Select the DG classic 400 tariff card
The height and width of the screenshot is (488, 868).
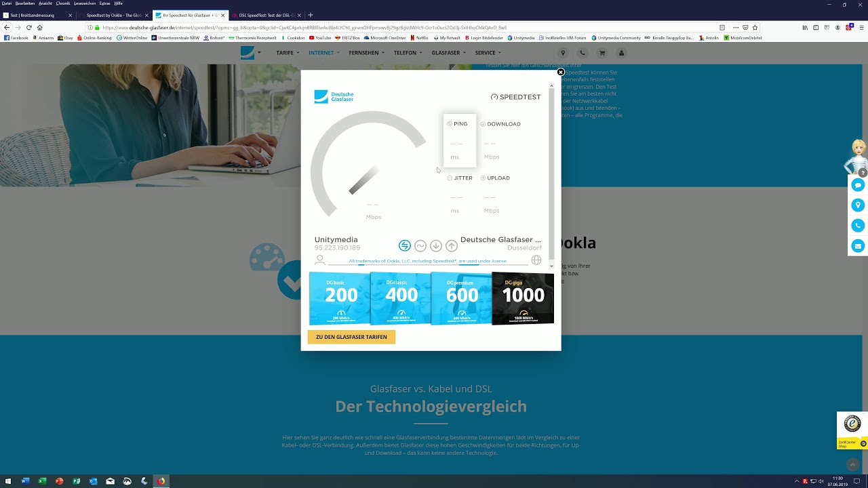click(401, 299)
